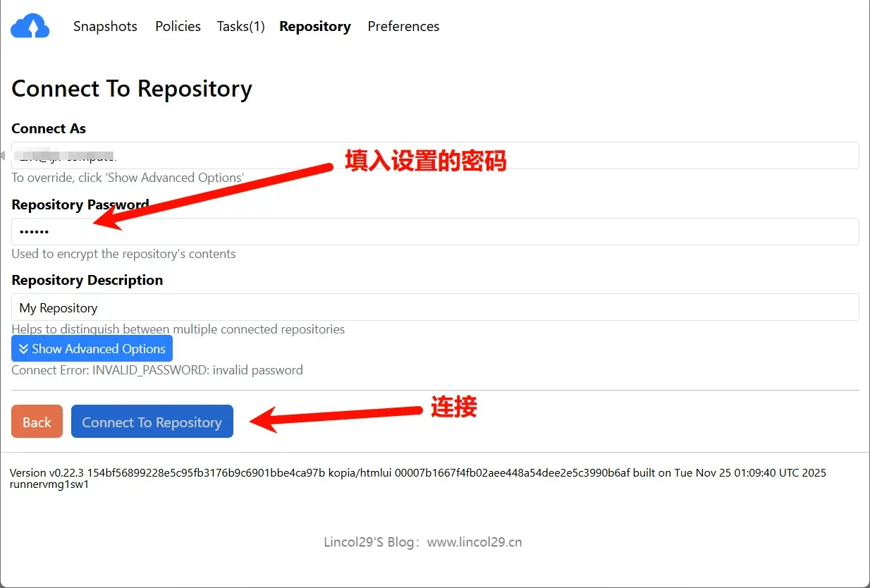Click the double-chevron icon on Show Advanced Options

pyautogui.click(x=23, y=349)
